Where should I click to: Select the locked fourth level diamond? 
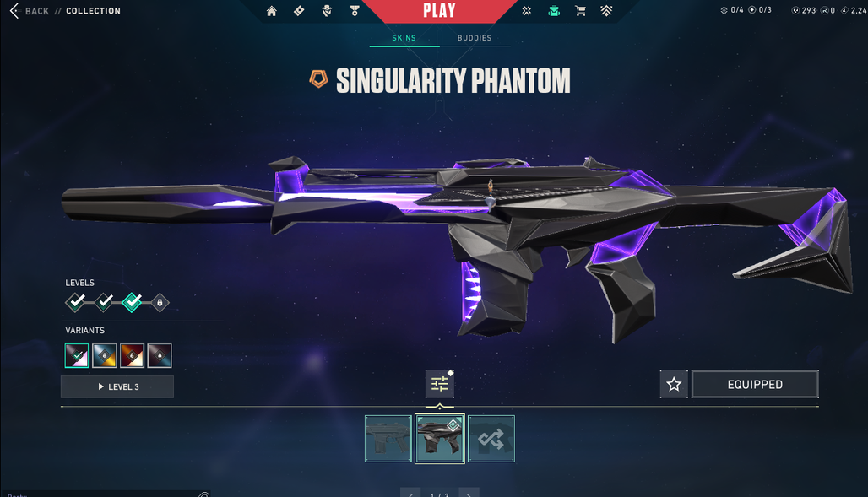160,303
